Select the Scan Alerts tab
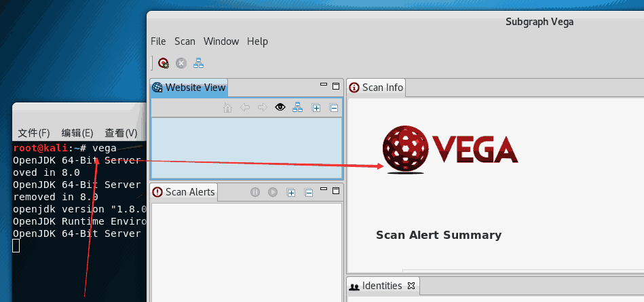The height and width of the screenshot is (302, 644). (184, 192)
